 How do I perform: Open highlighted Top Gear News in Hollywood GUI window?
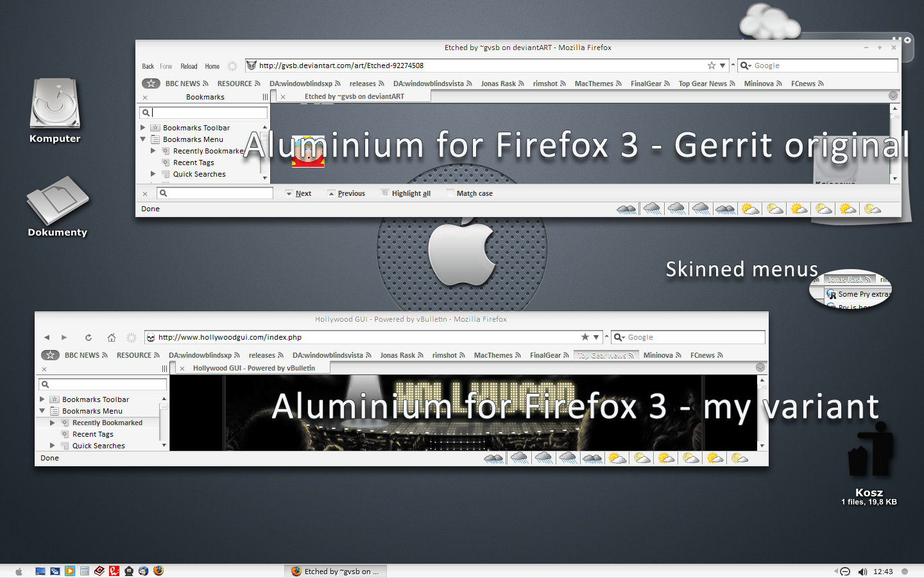pyautogui.click(x=606, y=355)
